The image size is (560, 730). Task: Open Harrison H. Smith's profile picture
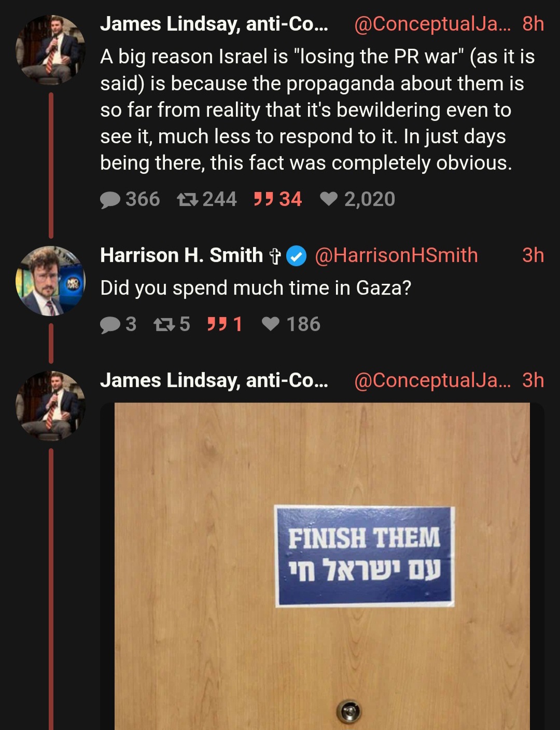click(50, 281)
